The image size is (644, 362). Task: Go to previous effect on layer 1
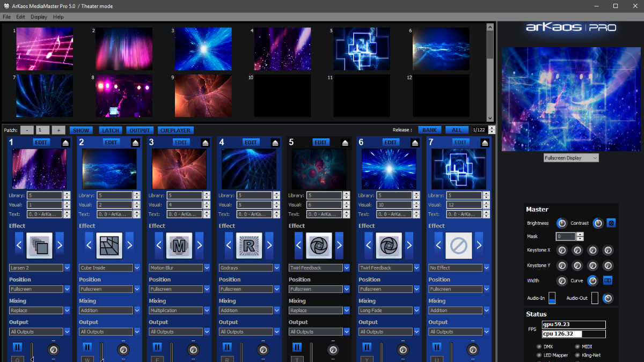(19, 246)
